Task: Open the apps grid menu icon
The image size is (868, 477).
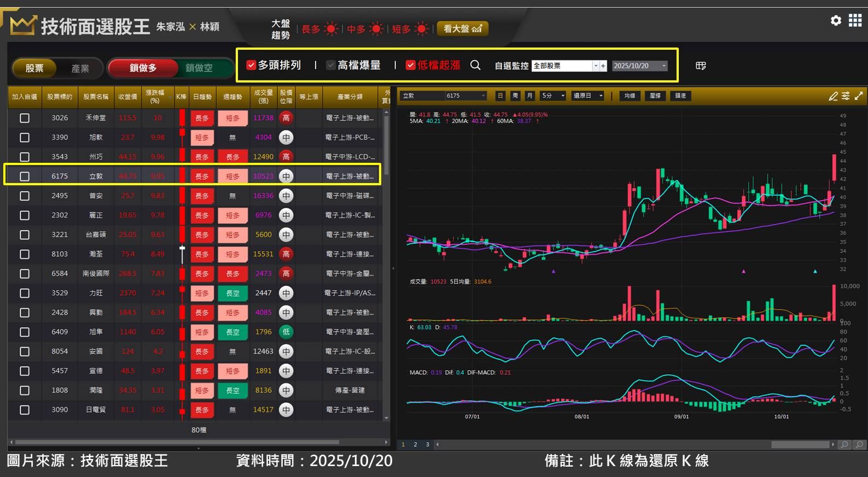Action: 855,21
